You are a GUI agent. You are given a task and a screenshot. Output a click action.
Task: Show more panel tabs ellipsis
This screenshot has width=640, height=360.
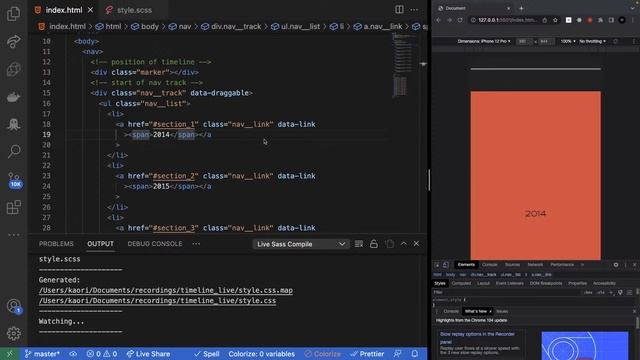[x=196, y=244]
